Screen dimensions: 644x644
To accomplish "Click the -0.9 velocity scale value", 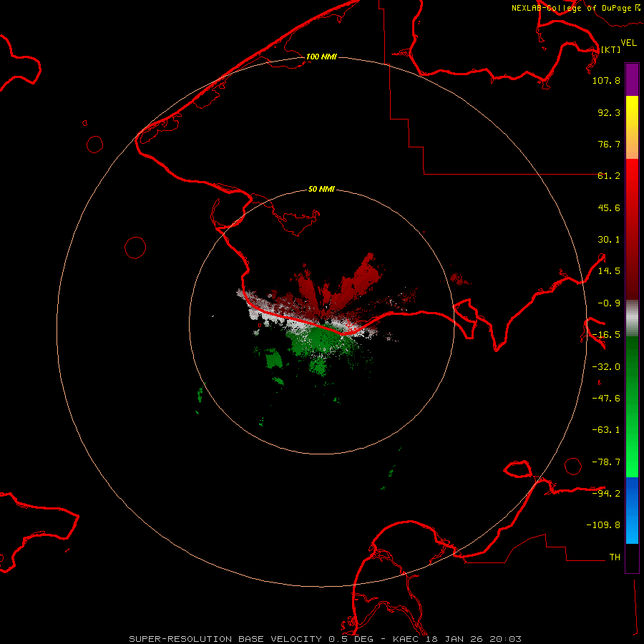I will [x=609, y=303].
